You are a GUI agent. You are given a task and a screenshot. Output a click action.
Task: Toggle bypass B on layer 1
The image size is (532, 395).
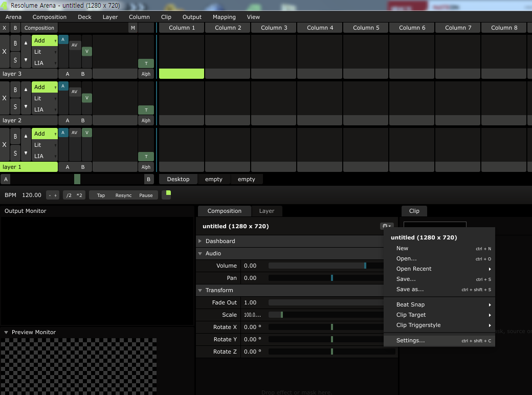point(15,136)
